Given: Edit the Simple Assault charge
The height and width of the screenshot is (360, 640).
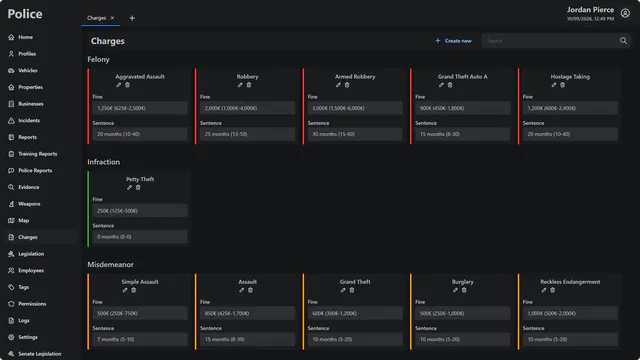Looking at the screenshot, I should pyautogui.click(x=125, y=290).
